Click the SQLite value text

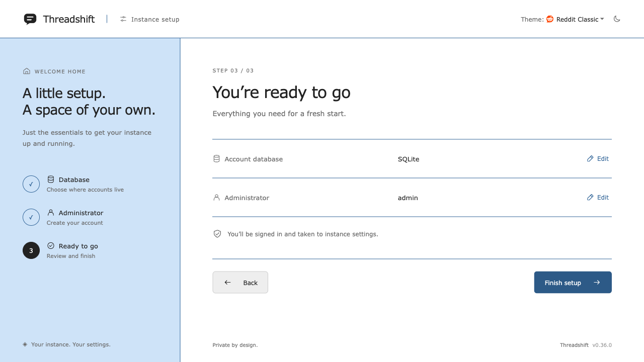coord(409,159)
